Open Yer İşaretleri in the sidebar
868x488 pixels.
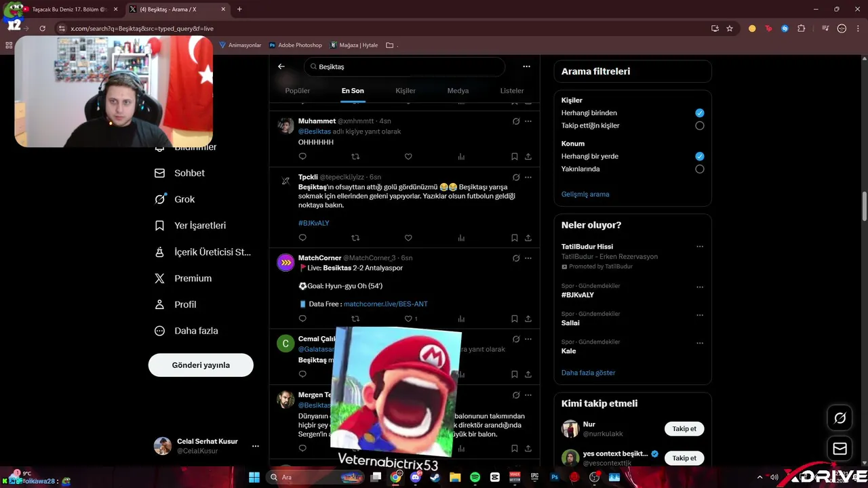(191, 226)
